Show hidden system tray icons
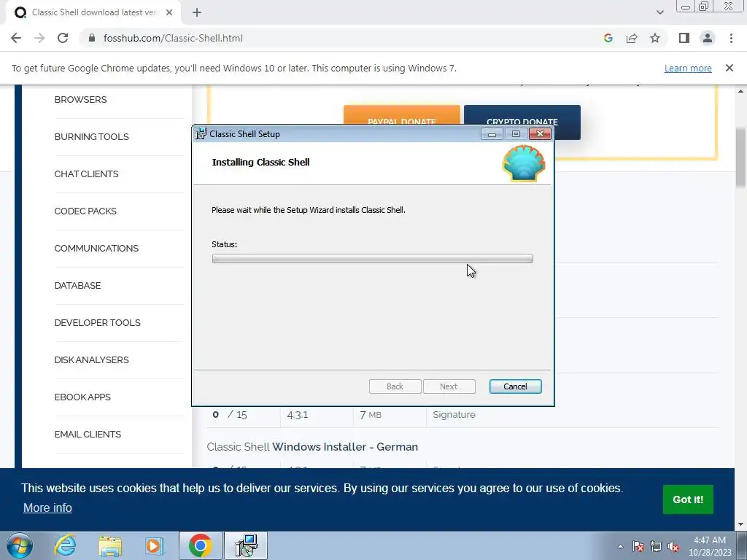747x560 pixels. (620, 546)
